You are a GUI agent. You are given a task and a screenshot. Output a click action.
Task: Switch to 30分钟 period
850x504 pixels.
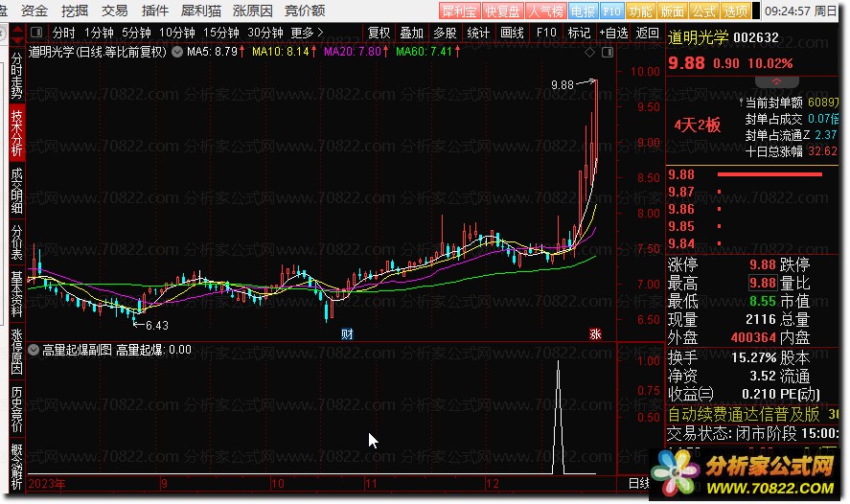coord(265,33)
